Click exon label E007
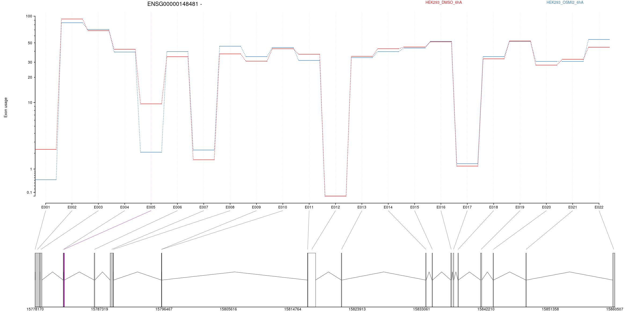The image size is (644, 322). coord(204,207)
